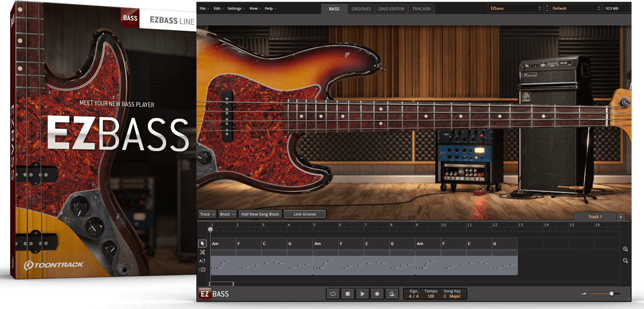Click the timeline horizontal scroll handle
The width and height of the screenshot is (644, 309).
[x=221, y=284]
